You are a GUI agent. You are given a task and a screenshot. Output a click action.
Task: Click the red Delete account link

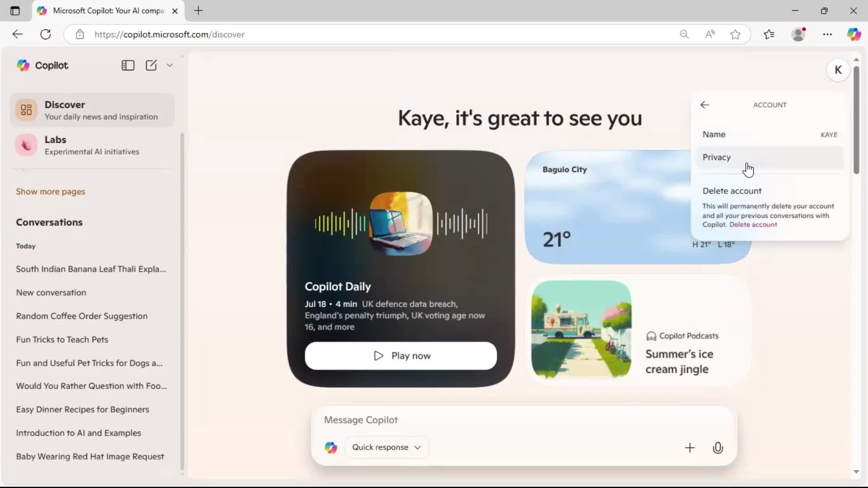[x=753, y=225]
